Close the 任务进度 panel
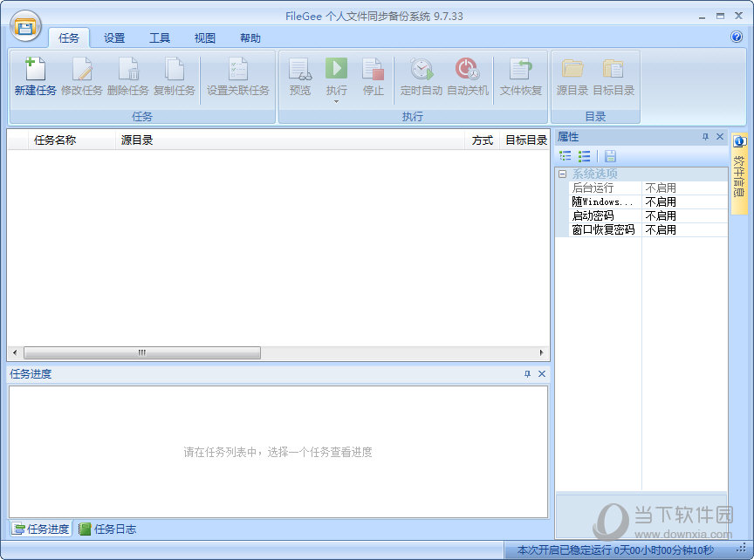754x560 pixels. coord(542,374)
